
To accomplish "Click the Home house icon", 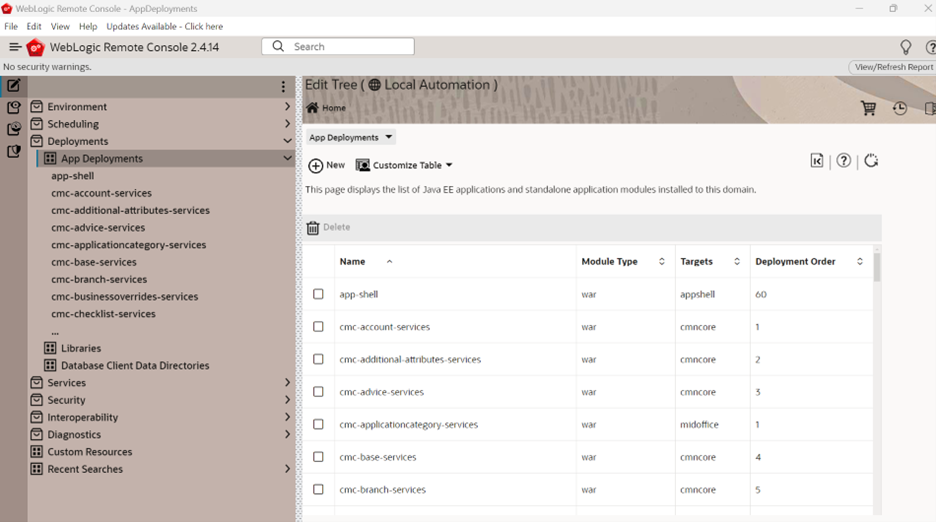I will (x=312, y=108).
